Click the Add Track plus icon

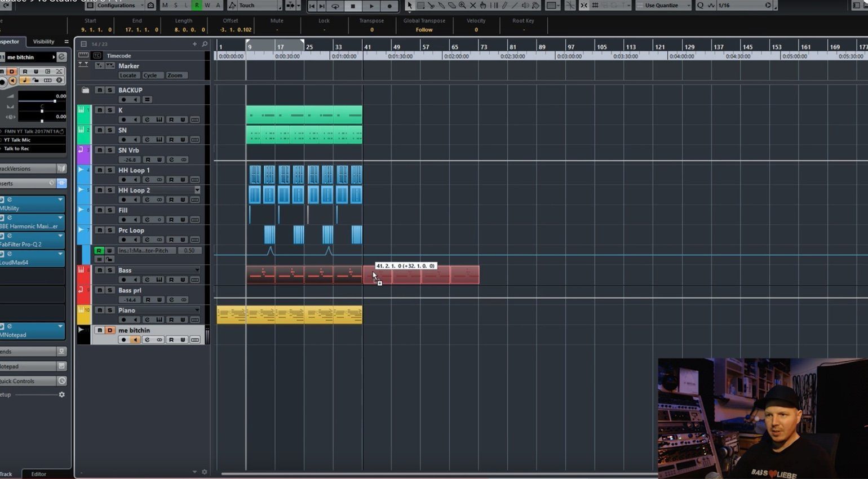pos(195,44)
